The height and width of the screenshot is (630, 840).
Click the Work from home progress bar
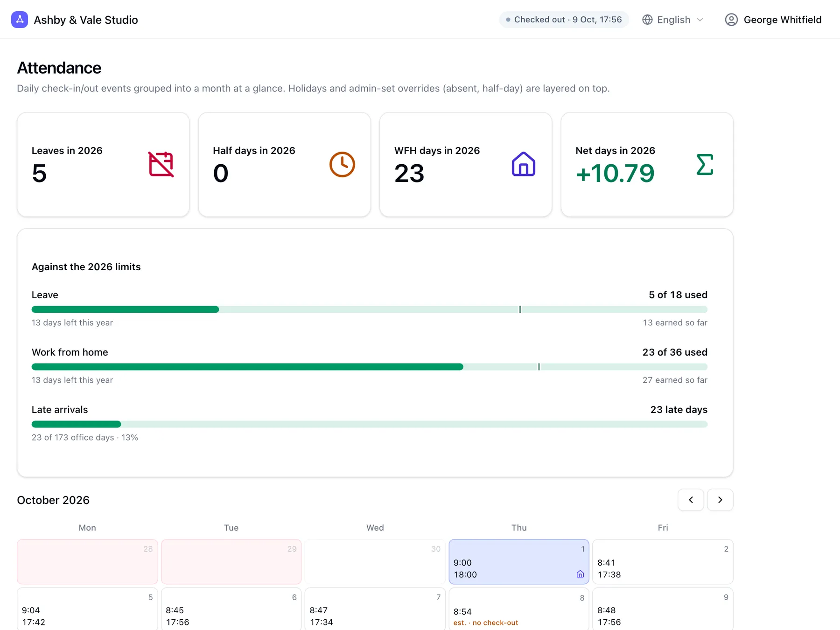coord(370,367)
